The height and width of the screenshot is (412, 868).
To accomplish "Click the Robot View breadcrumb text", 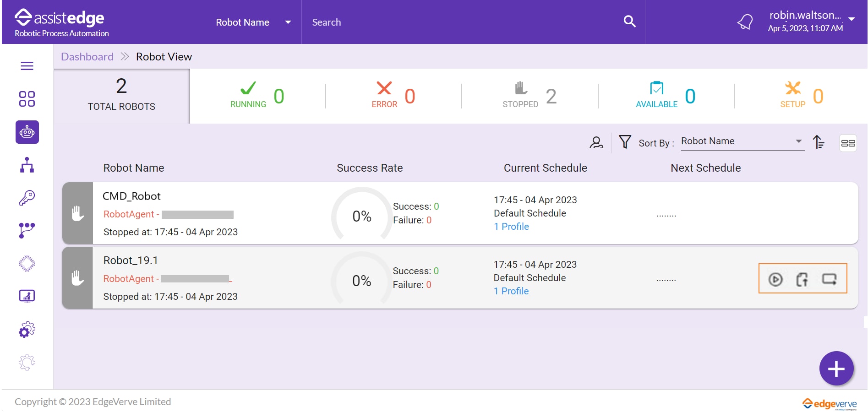I will (164, 57).
